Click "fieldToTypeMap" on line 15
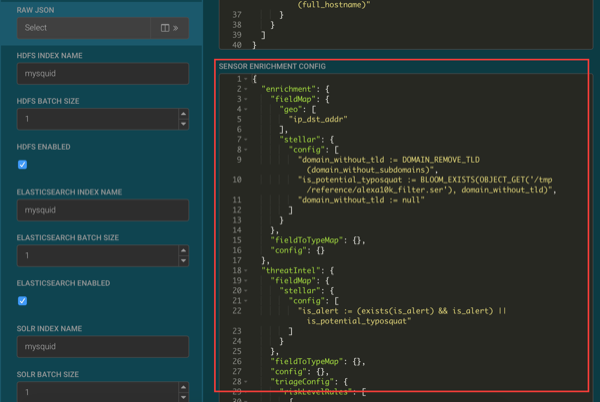Image resolution: width=600 pixels, height=402 pixels. [307, 240]
